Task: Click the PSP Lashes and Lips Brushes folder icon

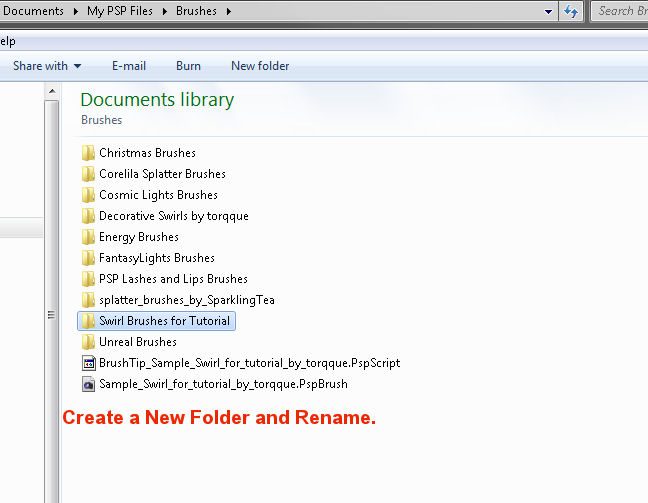Action: (x=88, y=279)
